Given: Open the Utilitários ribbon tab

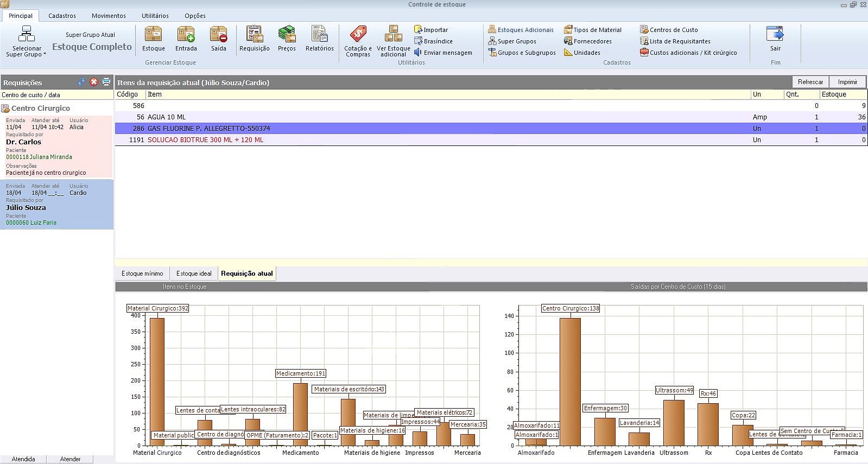Looking at the screenshot, I should click(x=155, y=16).
